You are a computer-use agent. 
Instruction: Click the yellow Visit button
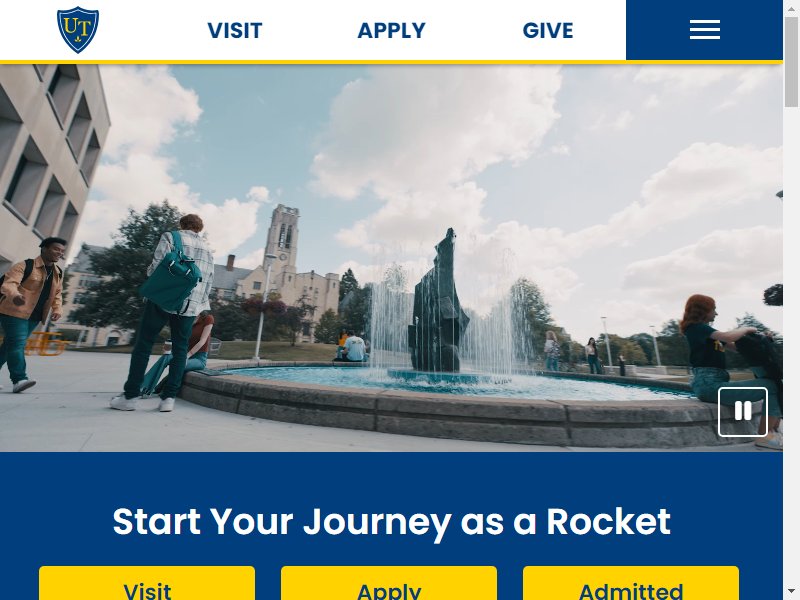tap(147, 583)
